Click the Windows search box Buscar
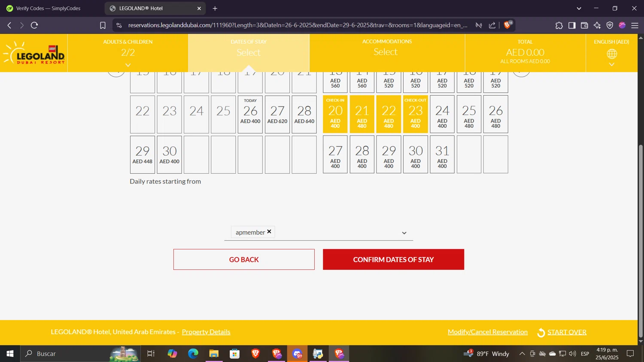 tap(80, 353)
